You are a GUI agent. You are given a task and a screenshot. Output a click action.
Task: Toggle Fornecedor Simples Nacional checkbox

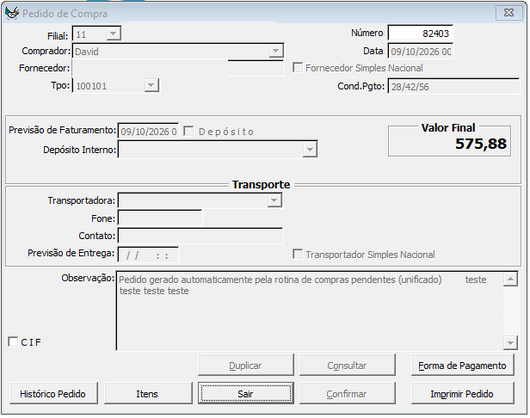pos(298,67)
